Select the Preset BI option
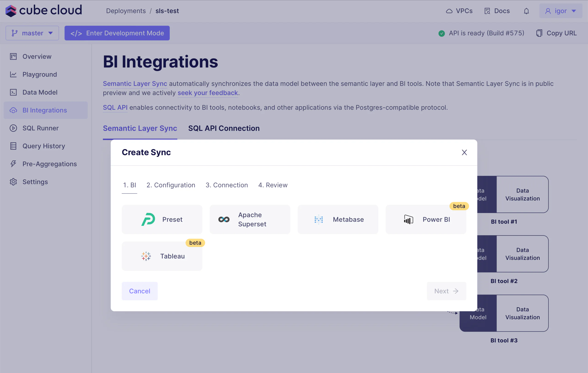This screenshot has height=373, width=588. (162, 219)
